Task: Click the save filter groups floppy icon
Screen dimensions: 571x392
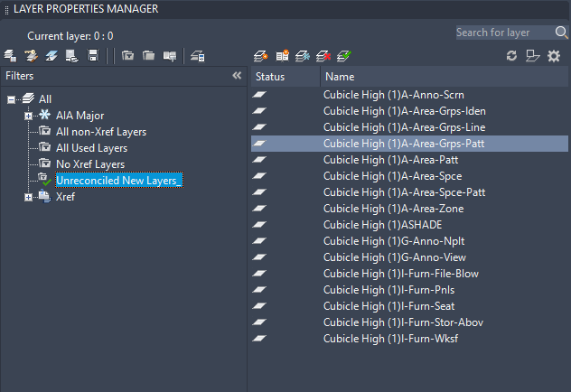Action: click(x=92, y=56)
